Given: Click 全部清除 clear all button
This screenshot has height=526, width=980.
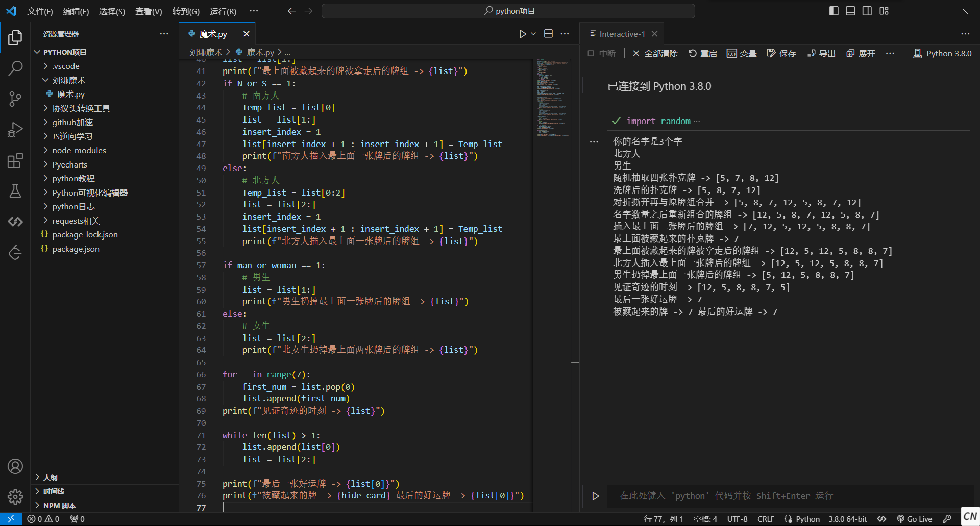Looking at the screenshot, I should [655, 53].
